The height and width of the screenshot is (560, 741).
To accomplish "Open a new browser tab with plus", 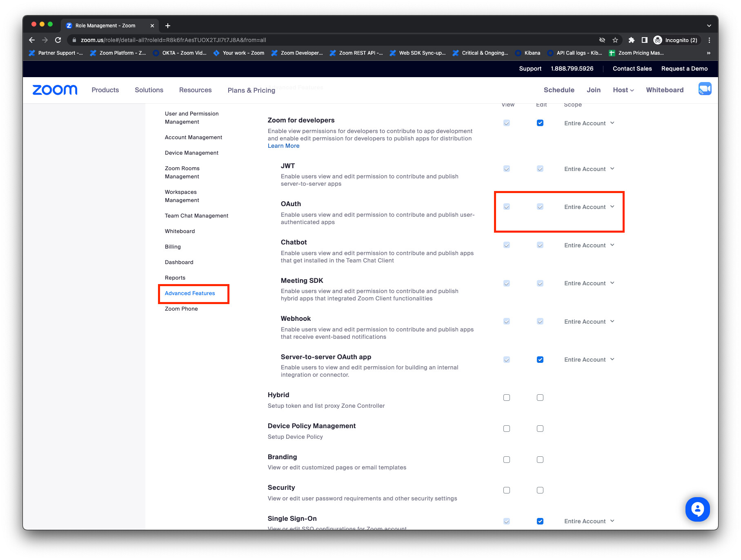I will (x=167, y=26).
